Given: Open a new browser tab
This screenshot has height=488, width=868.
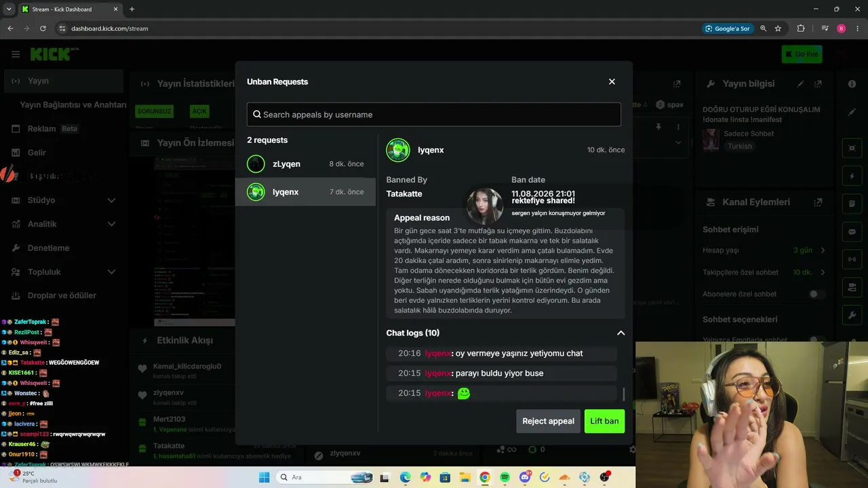Looking at the screenshot, I should click(x=132, y=9).
